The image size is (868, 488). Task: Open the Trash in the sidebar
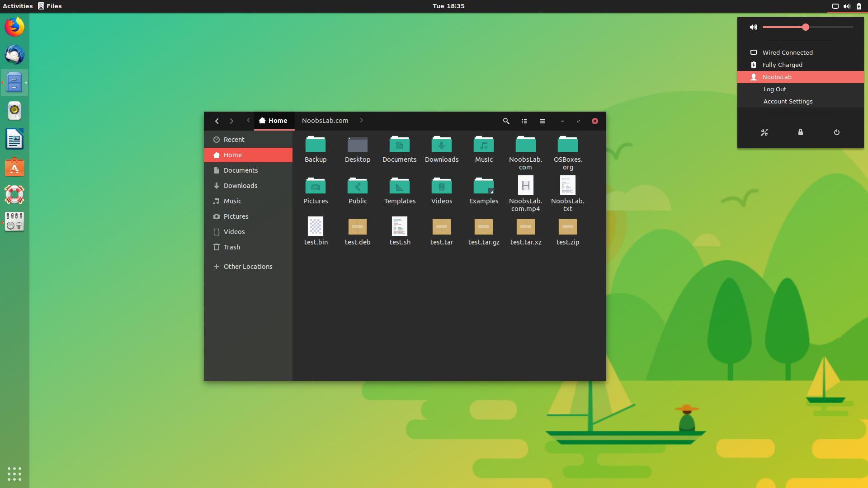232,247
